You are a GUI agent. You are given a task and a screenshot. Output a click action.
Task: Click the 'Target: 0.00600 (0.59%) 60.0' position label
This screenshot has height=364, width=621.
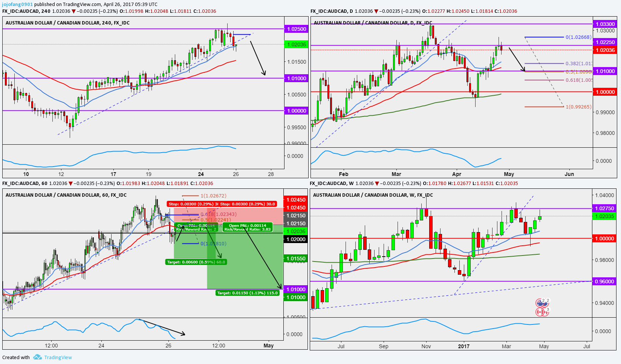coord(196,262)
